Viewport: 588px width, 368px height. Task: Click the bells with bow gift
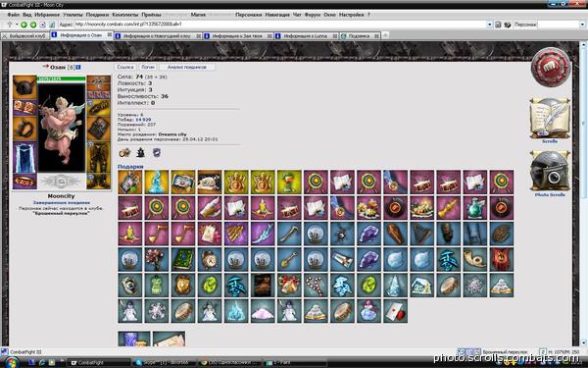(289, 285)
